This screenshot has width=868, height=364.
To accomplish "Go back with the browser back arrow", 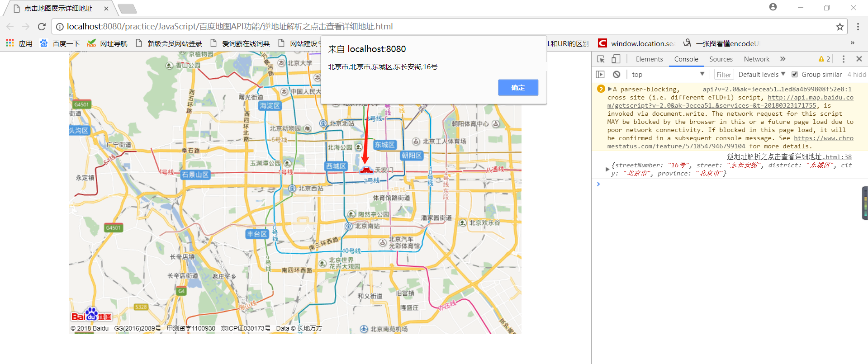I will pyautogui.click(x=10, y=27).
